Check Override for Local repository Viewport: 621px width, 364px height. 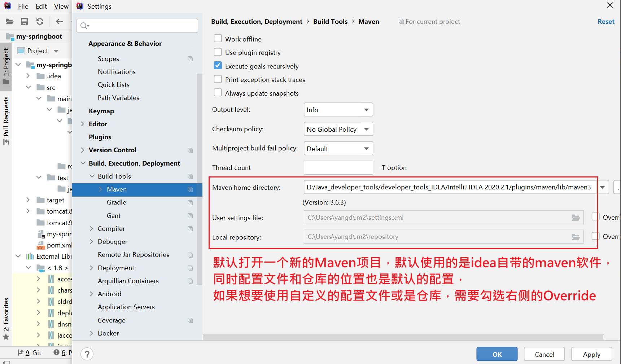click(595, 236)
